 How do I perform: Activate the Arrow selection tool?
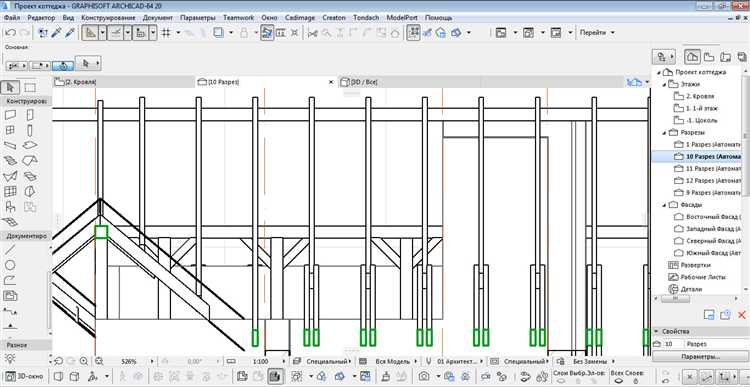coord(11,87)
